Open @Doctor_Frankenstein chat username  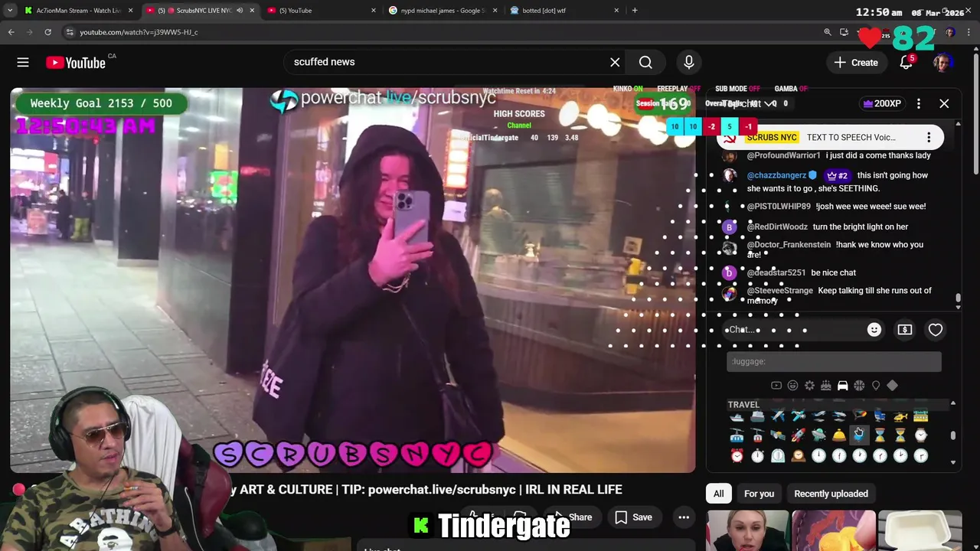[x=789, y=245]
